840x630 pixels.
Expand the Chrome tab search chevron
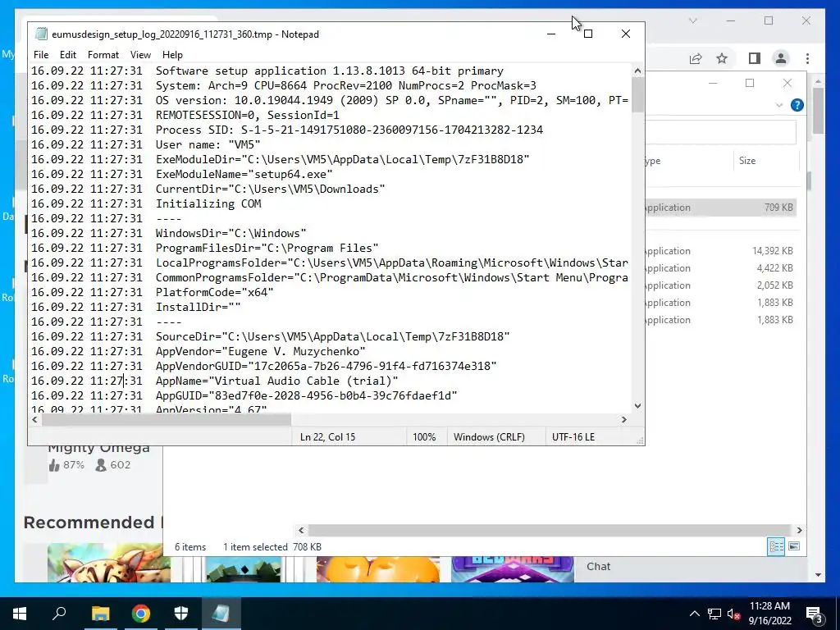(692, 21)
